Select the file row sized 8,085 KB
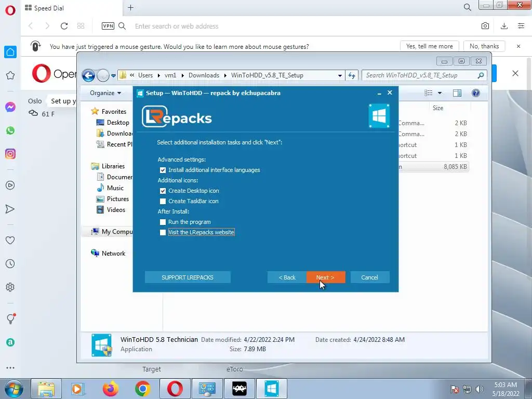This screenshot has width=532, height=399. pyautogui.click(x=434, y=167)
